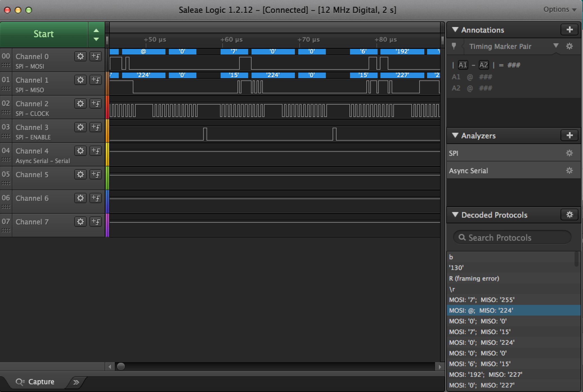Viewport: 583px width, 392px height.
Task: Open SPI analyzer settings gear
Action: point(569,153)
